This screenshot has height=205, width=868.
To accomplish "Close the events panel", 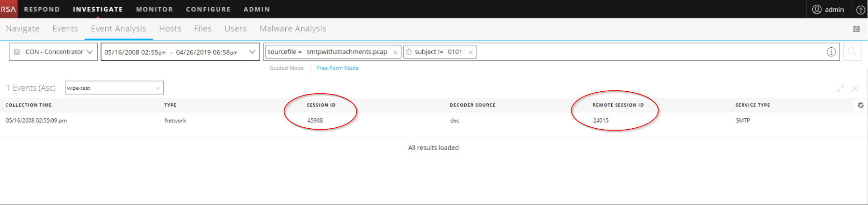I will pyautogui.click(x=855, y=88).
